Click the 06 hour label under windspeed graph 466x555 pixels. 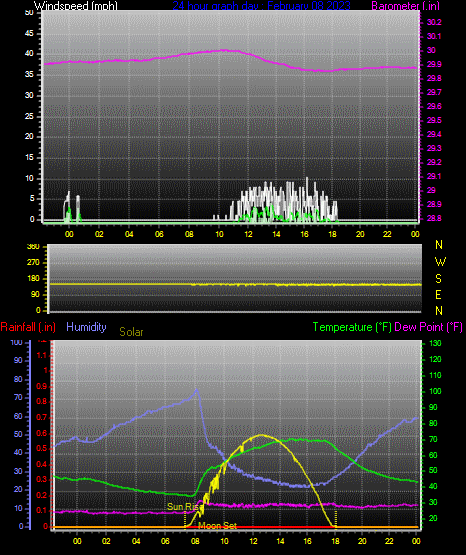coord(159,234)
